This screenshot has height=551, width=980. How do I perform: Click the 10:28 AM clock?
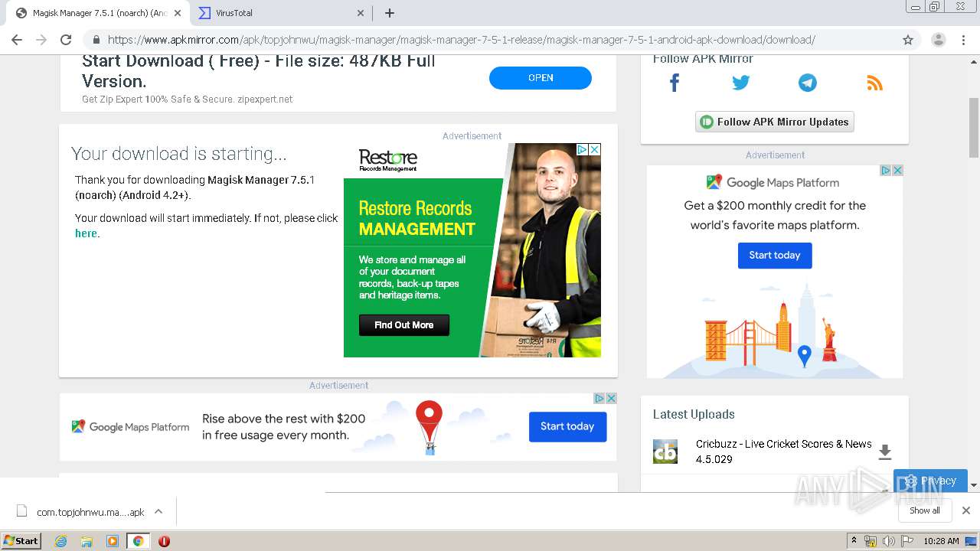[x=941, y=541]
